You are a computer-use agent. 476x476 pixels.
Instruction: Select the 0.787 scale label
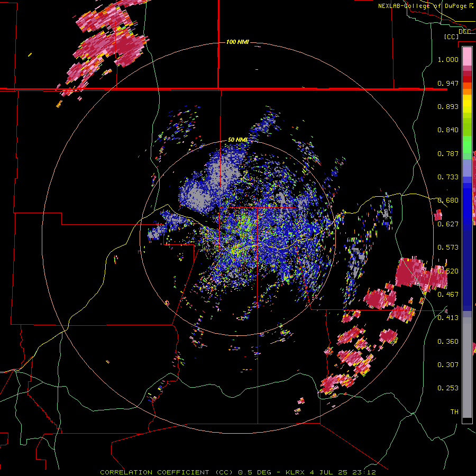tap(448, 153)
